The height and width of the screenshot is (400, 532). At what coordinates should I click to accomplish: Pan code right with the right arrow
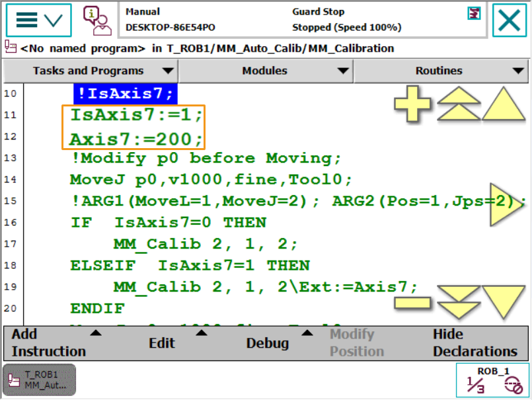pos(507,205)
